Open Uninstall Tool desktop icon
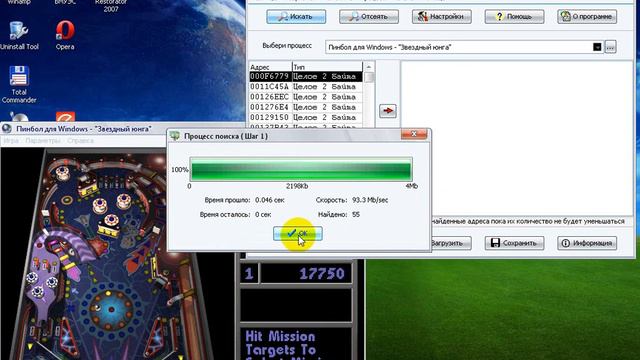Screen dimensions: 640x360 click(19, 36)
